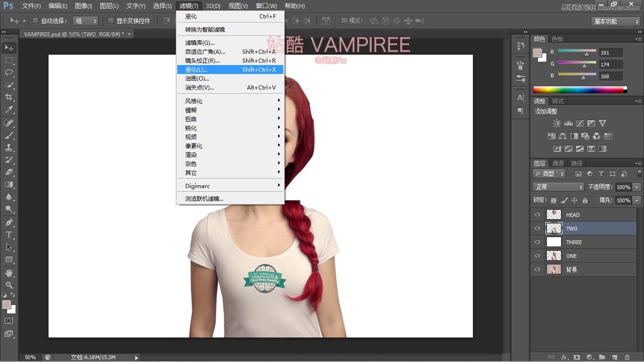Open the 正常 blend mode dropdown
This screenshot has width=644, height=362.
tap(558, 187)
